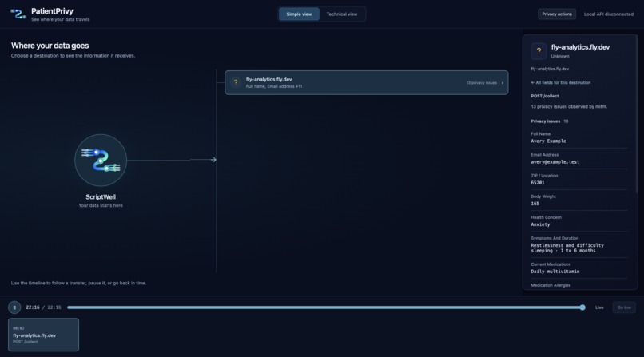Click the PatientPrivy logo icon
Viewport: 644px width, 357px height.
click(x=18, y=14)
